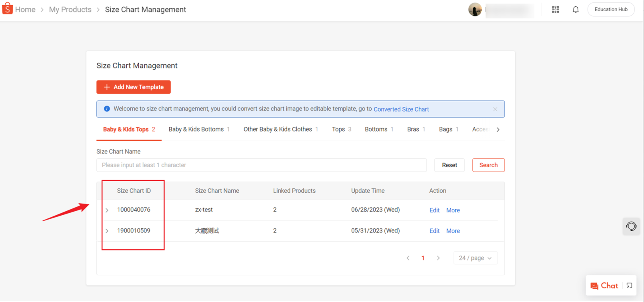Click the Shopee logo icon
The height and width of the screenshot is (302, 644).
(8, 8)
